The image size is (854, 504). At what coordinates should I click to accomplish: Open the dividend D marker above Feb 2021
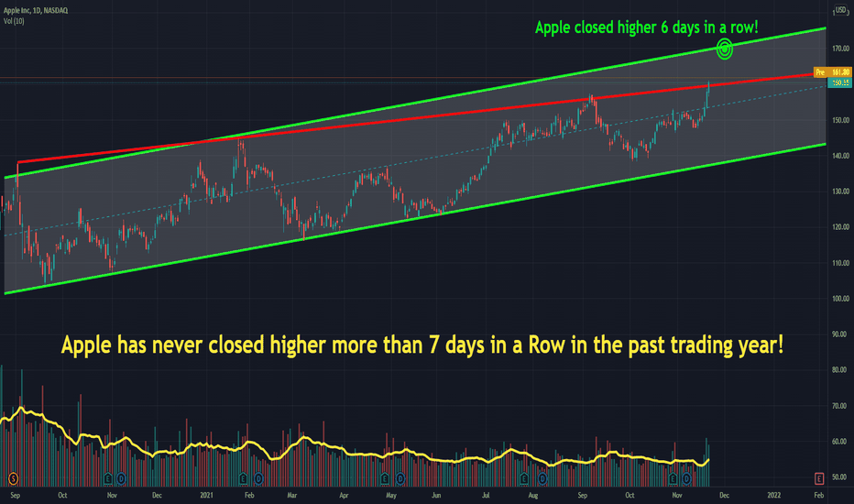pyautogui.click(x=258, y=479)
